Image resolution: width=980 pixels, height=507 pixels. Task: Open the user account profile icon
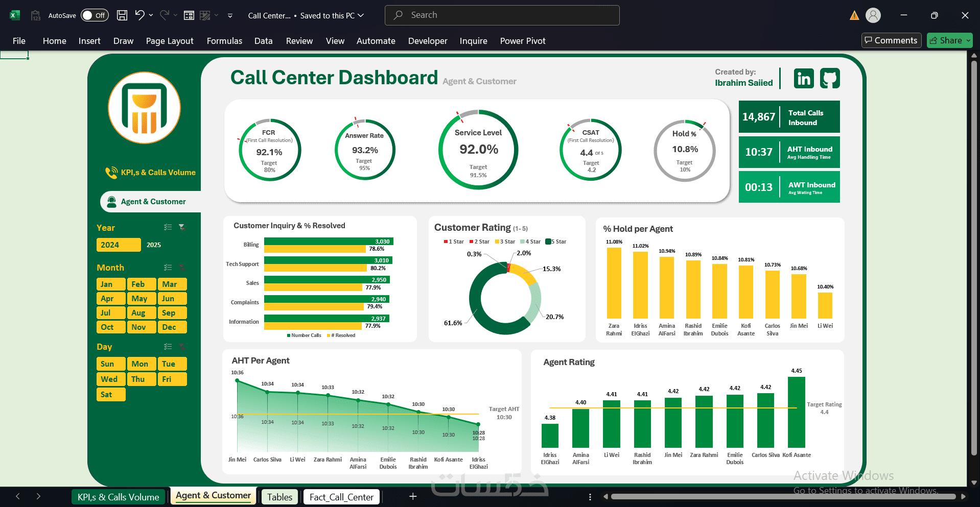[x=873, y=15]
